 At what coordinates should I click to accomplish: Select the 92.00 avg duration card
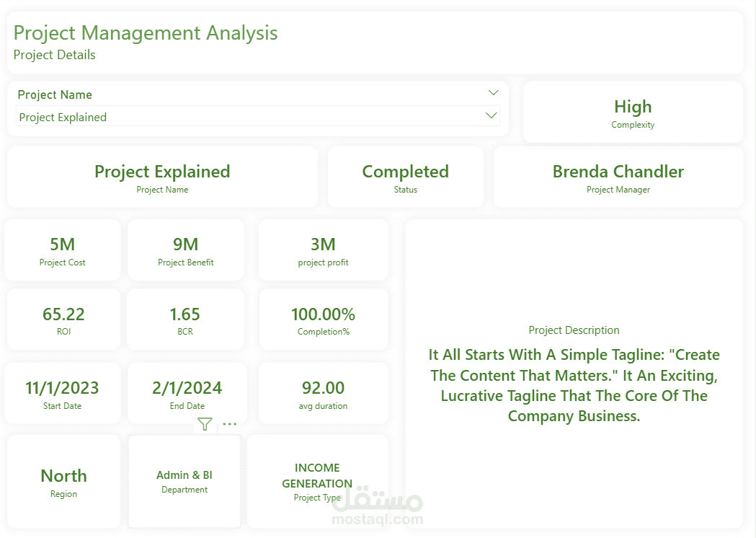323,393
